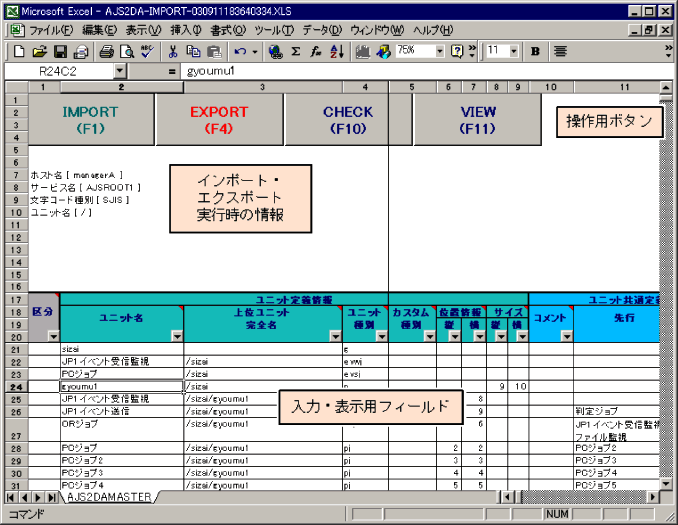Screen dimensions: 678x525
Task: Click the IMPORT (F1) button
Action: point(91,120)
